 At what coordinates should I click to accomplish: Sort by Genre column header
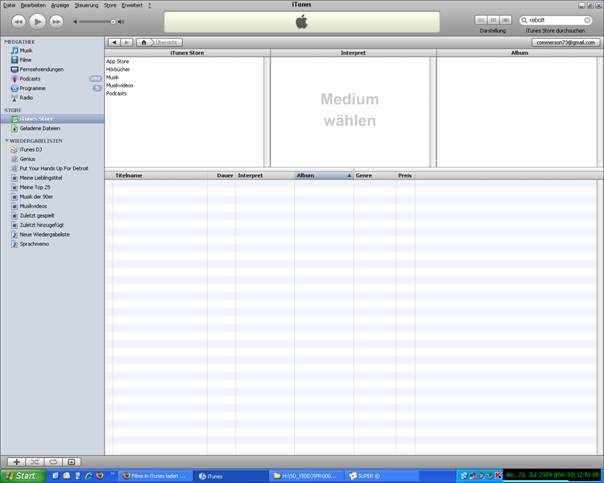[x=374, y=175]
